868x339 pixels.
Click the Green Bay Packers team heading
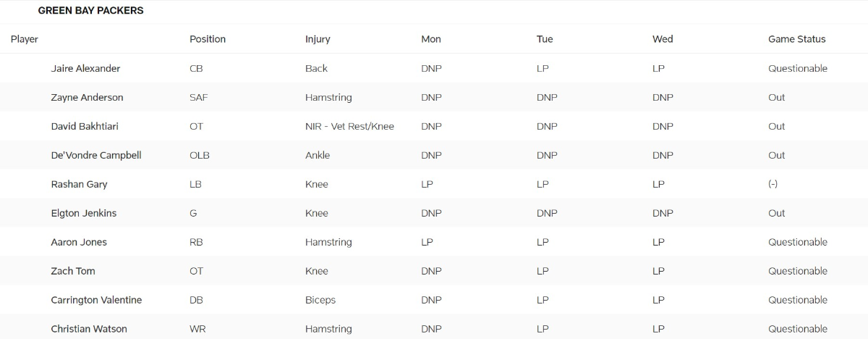pyautogui.click(x=90, y=11)
